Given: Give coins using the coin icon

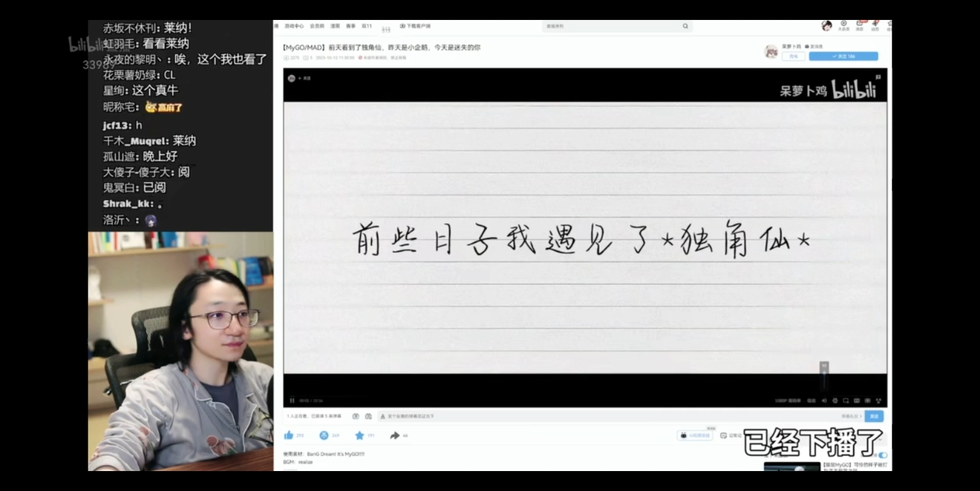Looking at the screenshot, I should pos(324,435).
